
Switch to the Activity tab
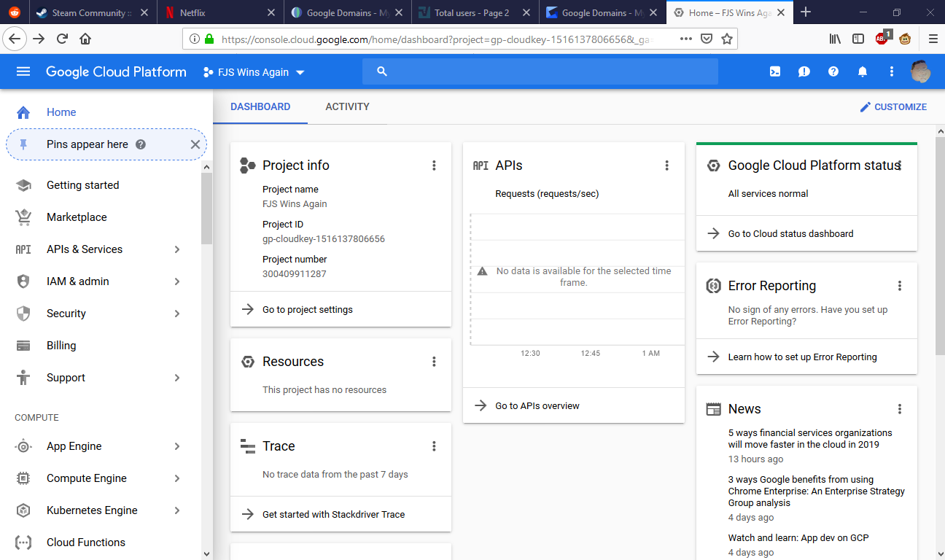click(347, 106)
